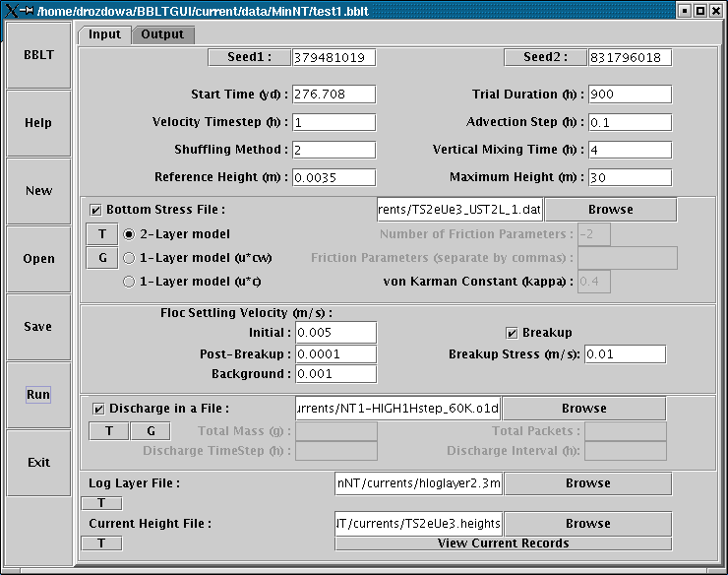Disable the Discharge in a File checkbox
Image resolution: width=728 pixels, height=575 pixels.
tap(98, 409)
